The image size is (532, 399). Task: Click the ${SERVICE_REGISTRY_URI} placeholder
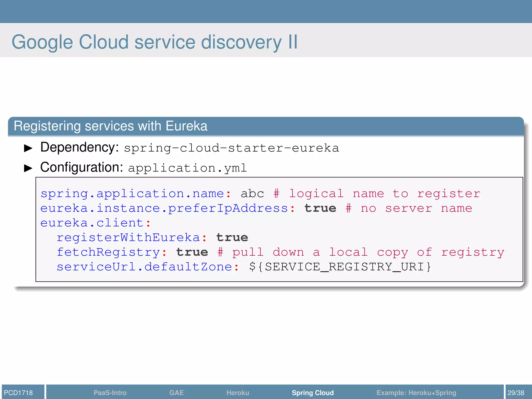click(x=340, y=267)
